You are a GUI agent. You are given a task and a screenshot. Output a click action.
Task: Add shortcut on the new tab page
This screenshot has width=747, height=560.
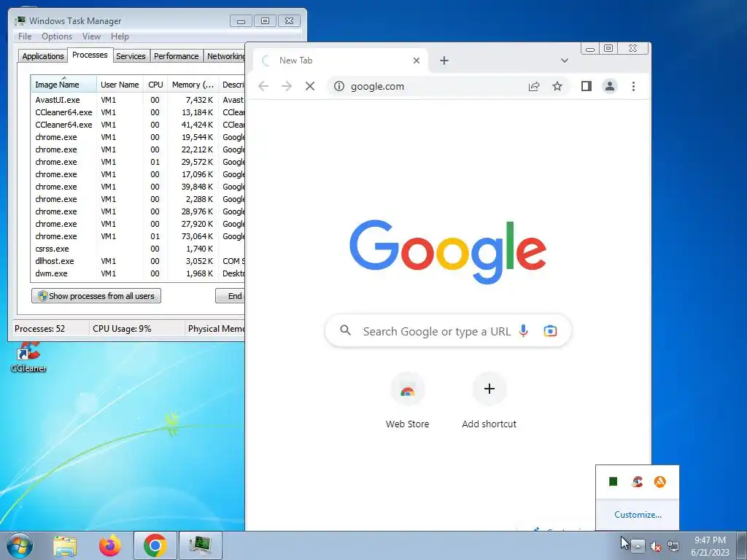click(x=489, y=402)
